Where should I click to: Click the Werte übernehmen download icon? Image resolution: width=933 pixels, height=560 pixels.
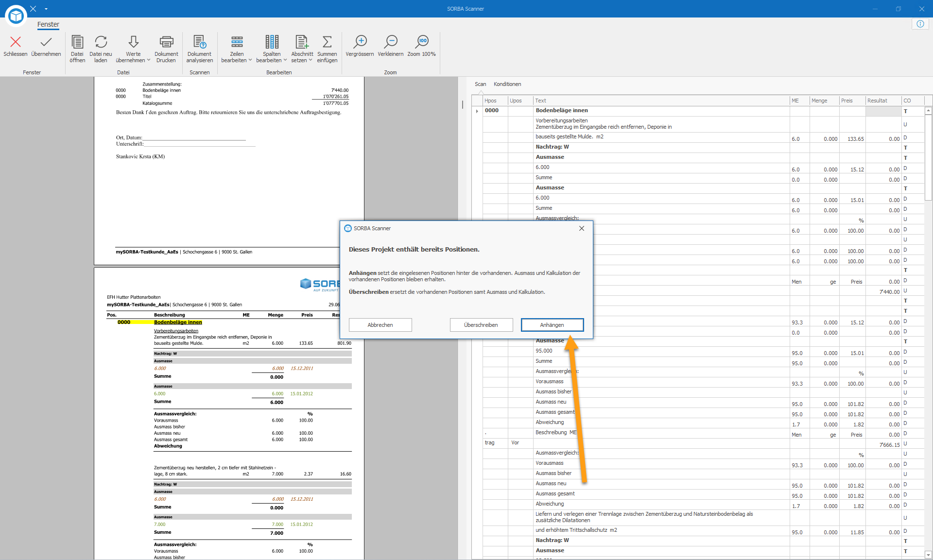point(134,42)
